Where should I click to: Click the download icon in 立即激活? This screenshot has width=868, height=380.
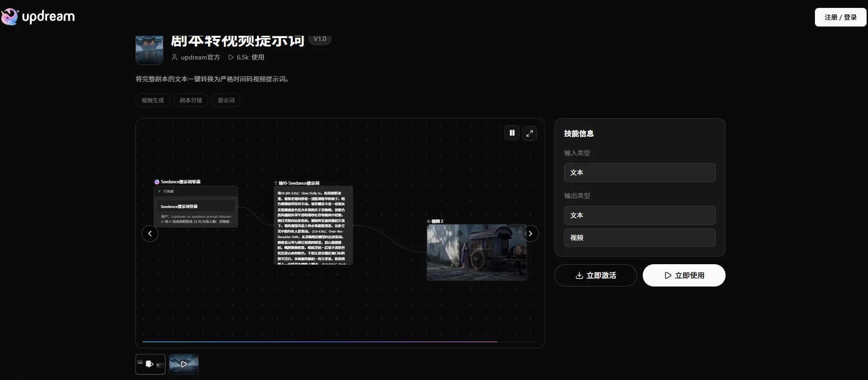click(579, 275)
